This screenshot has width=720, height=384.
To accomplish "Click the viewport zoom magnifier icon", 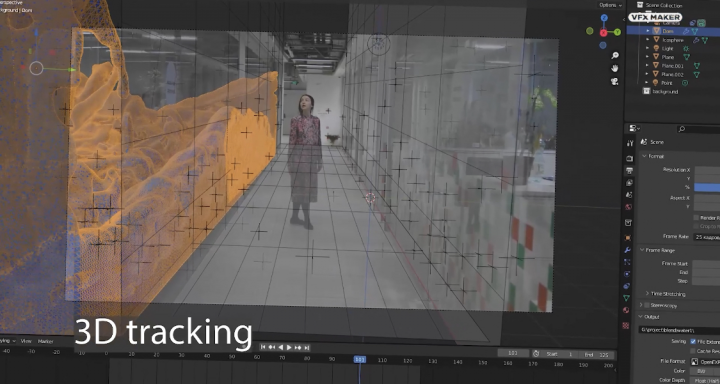I will tap(615, 56).
